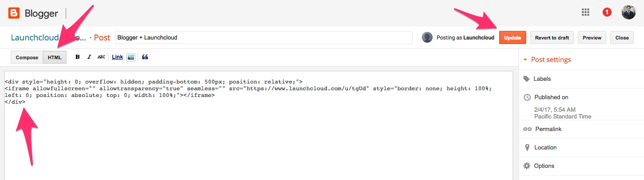Click Revert to draft
Viewport: 644px width, 180px height.
[x=552, y=38]
